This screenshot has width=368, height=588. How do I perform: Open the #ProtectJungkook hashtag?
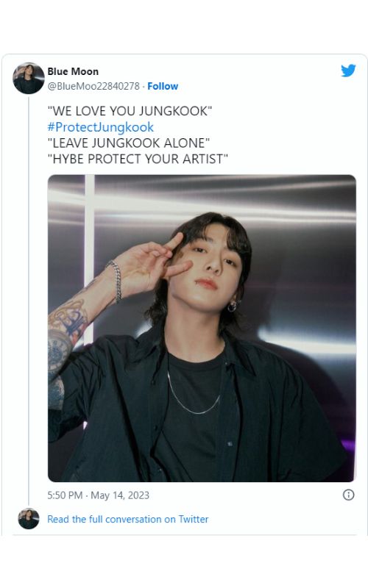pyautogui.click(x=100, y=127)
